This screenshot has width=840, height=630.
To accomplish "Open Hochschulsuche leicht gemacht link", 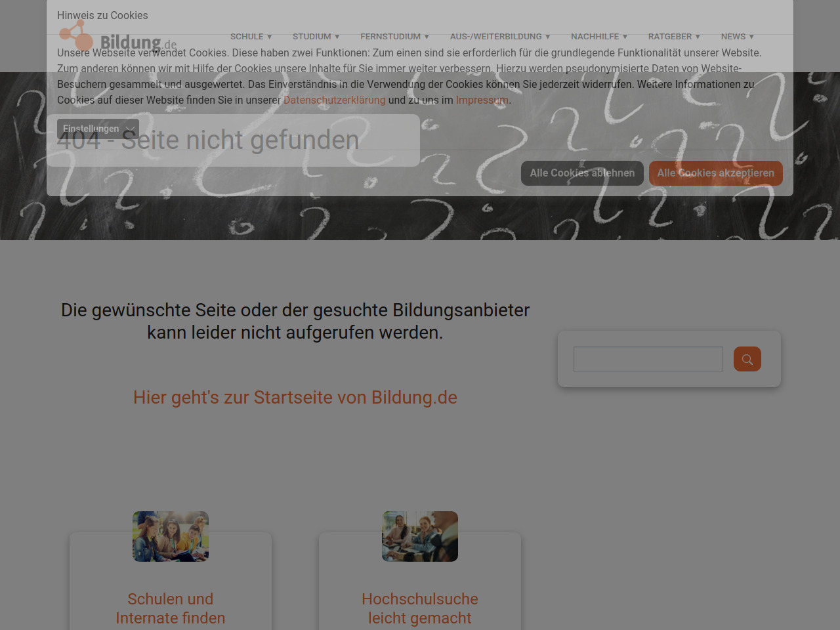I will [x=420, y=608].
